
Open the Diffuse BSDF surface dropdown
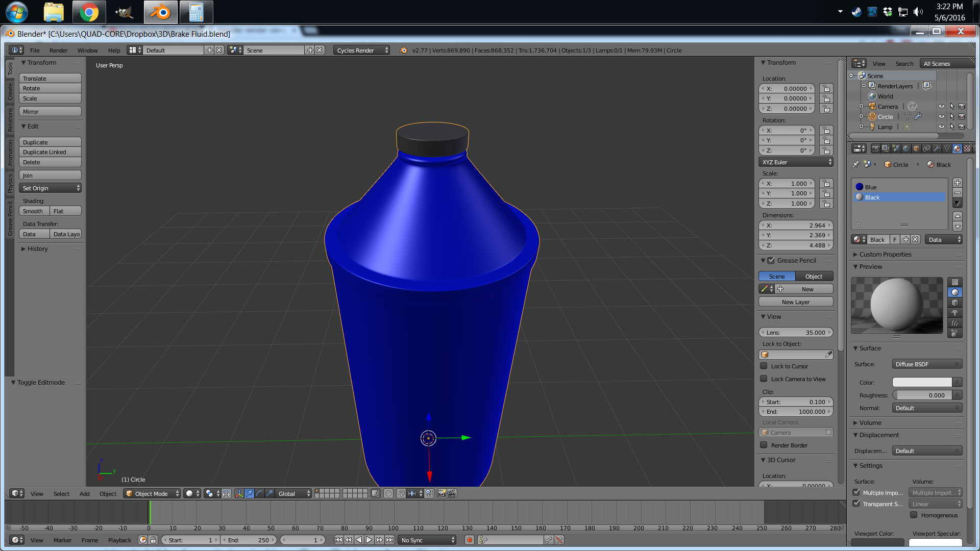(927, 364)
